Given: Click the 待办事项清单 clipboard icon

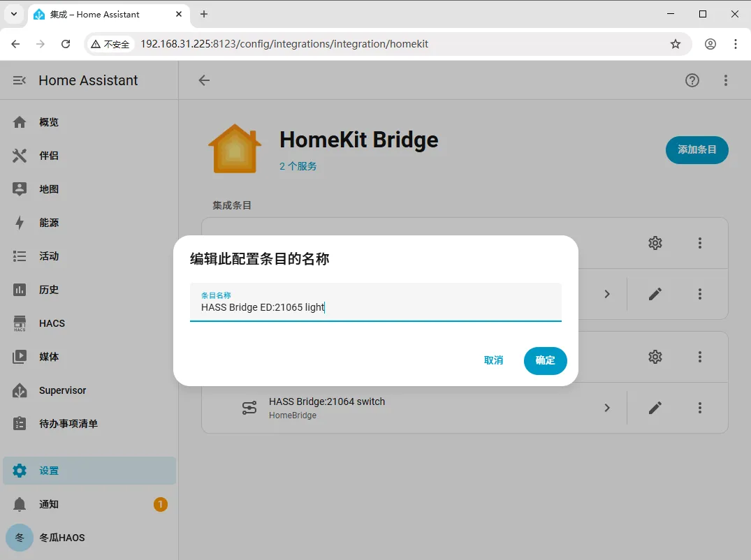Looking at the screenshot, I should [20, 424].
